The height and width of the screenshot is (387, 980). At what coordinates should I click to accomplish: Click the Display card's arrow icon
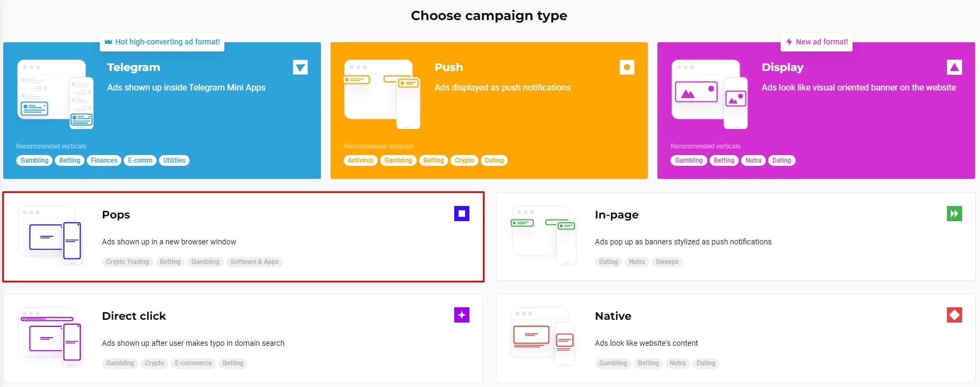click(953, 67)
